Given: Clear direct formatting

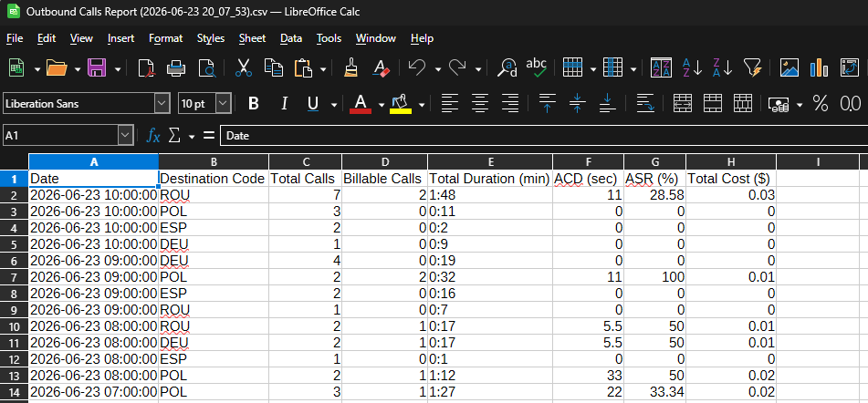Looking at the screenshot, I should tap(382, 68).
